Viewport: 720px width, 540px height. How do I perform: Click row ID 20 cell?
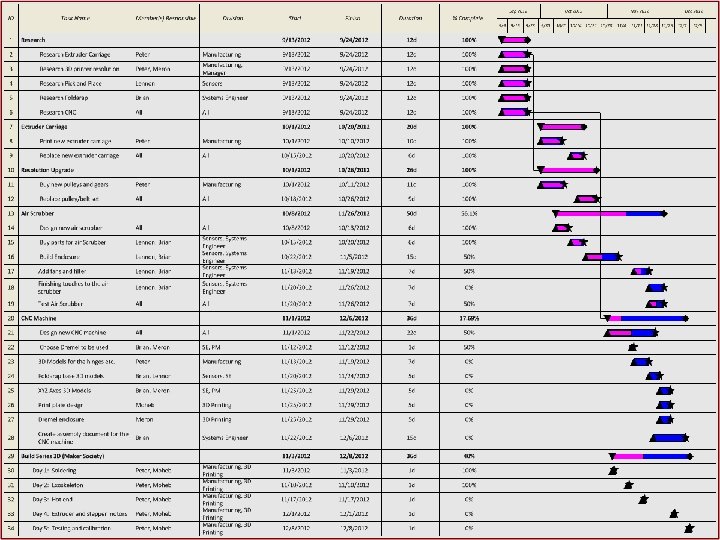click(11, 318)
